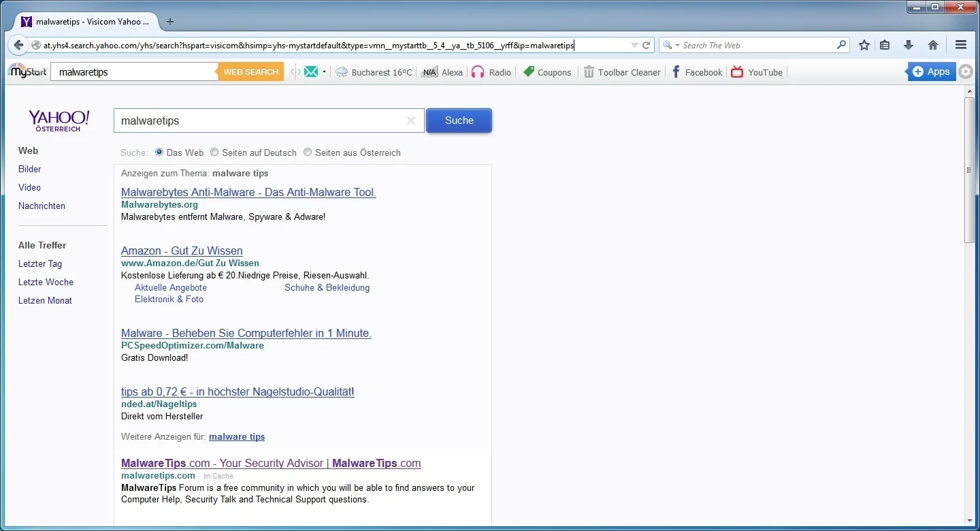Open the downloads arrow icon

tap(909, 45)
